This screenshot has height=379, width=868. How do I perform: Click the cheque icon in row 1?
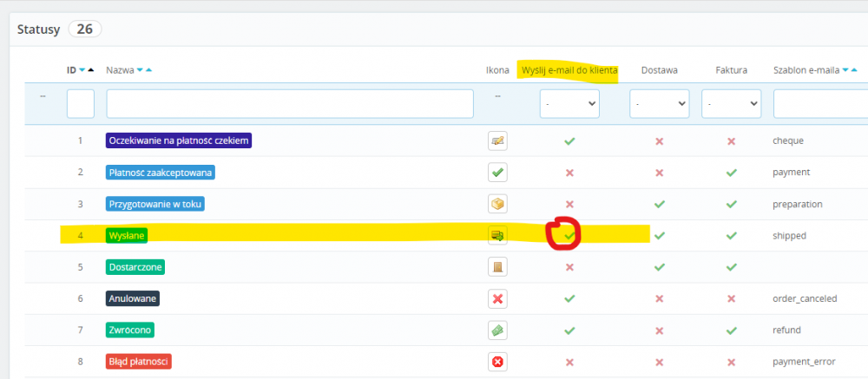pyautogui.click(x=497, y=140)
